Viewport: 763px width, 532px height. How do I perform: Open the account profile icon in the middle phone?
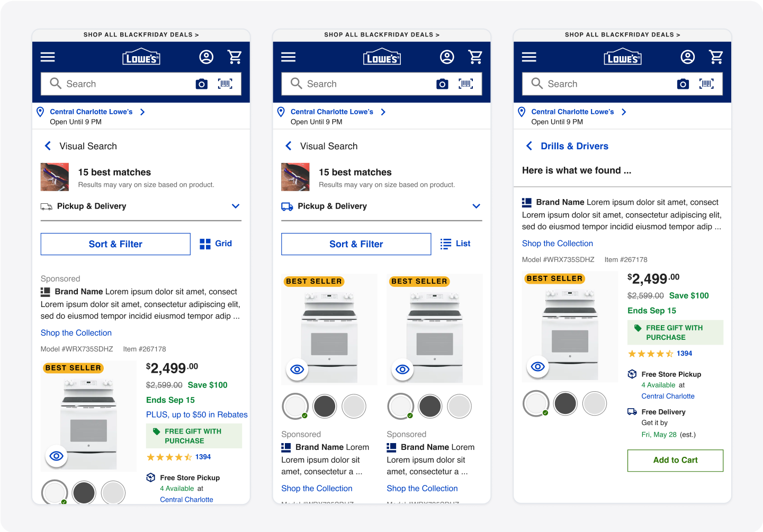tap(447, 57)
